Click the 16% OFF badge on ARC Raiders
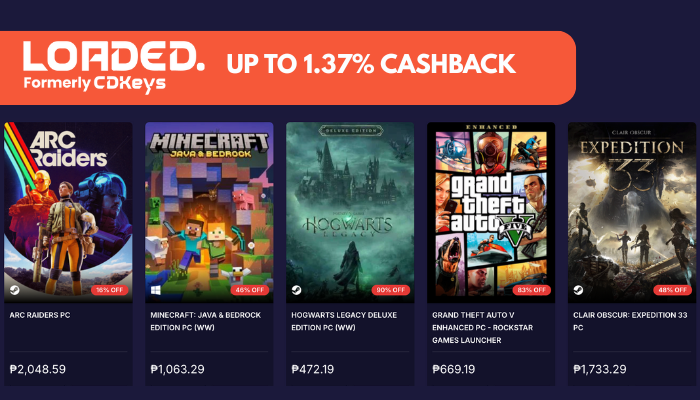The height and width of the screenshot is (400, 700). 110,290
